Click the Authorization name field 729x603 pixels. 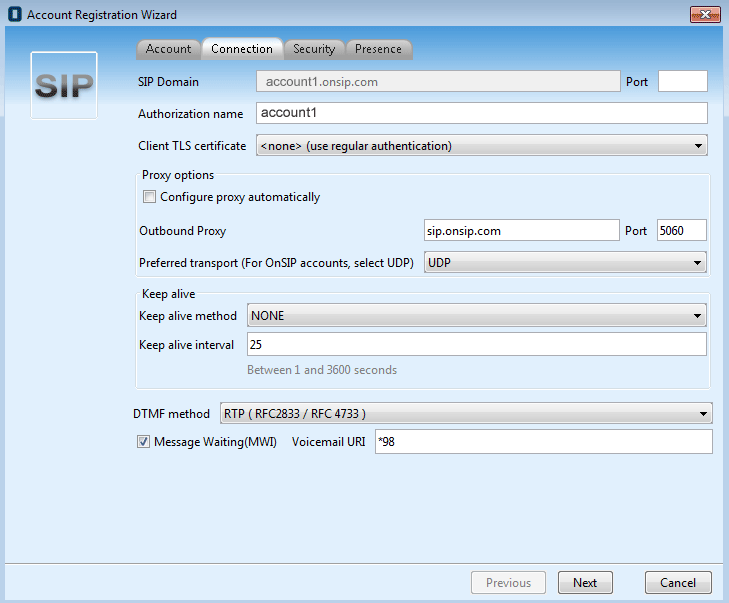pos(482,113)
